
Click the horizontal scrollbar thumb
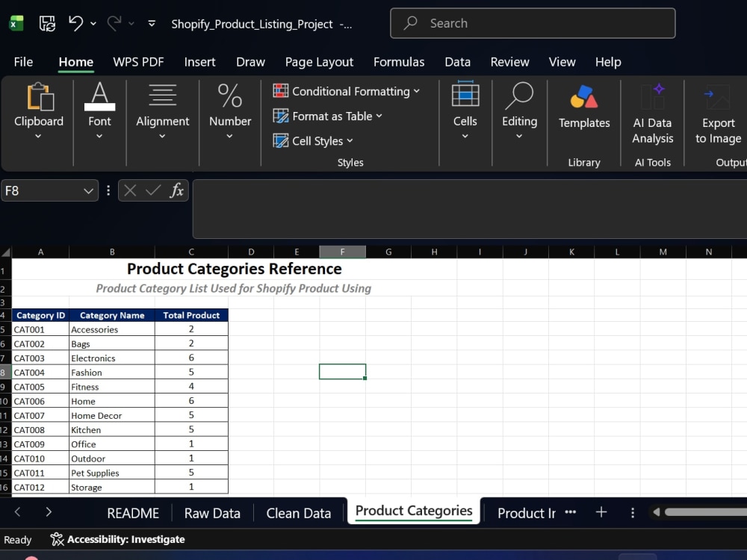pos(706,512)
